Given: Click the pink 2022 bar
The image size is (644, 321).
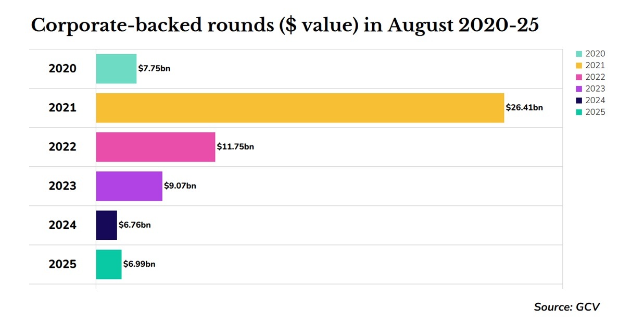Looking at the screenshot, I should coord(156,147).
